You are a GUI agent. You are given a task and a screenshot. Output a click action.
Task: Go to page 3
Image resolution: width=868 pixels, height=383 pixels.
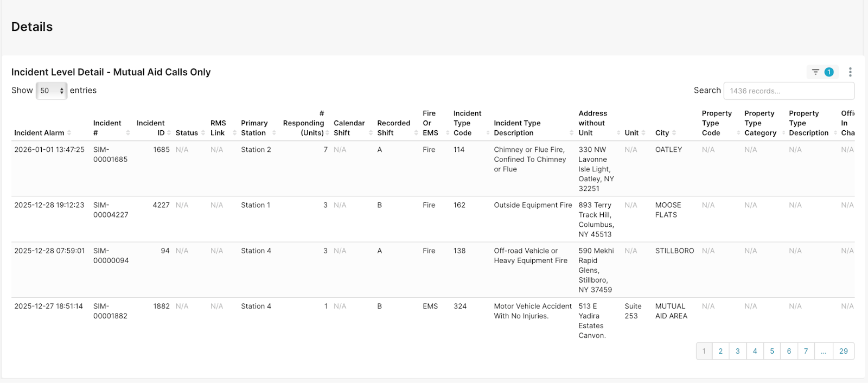click(738, 351)
